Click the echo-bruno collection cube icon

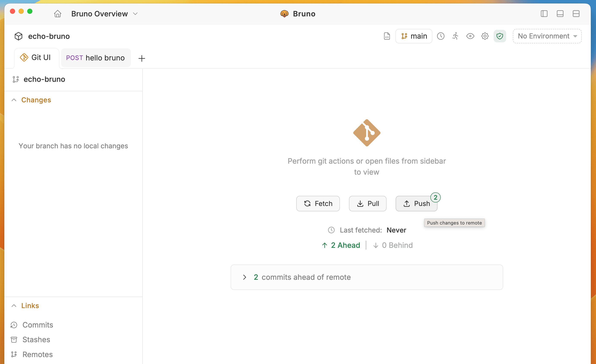pyautogui.click(x=19, y=36)
